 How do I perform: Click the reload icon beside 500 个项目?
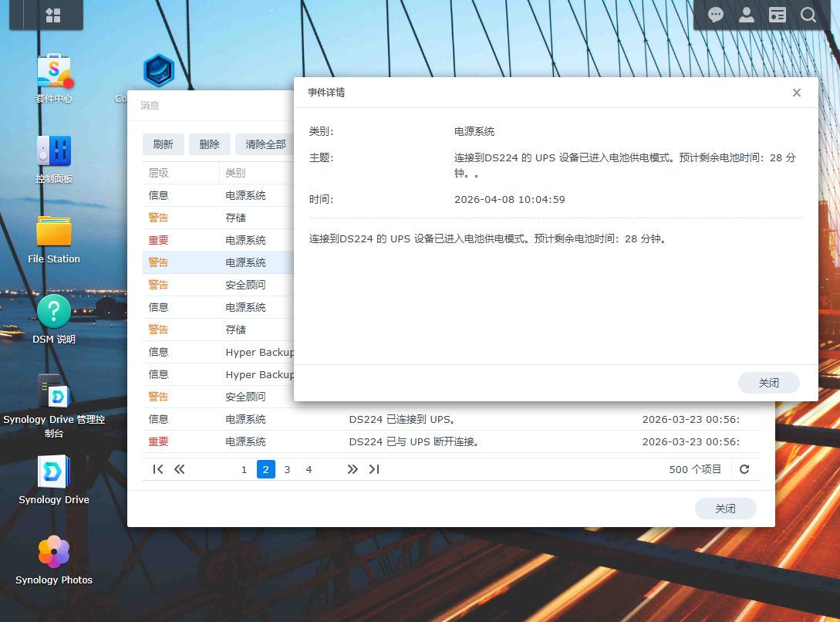(x=744, y=469)
